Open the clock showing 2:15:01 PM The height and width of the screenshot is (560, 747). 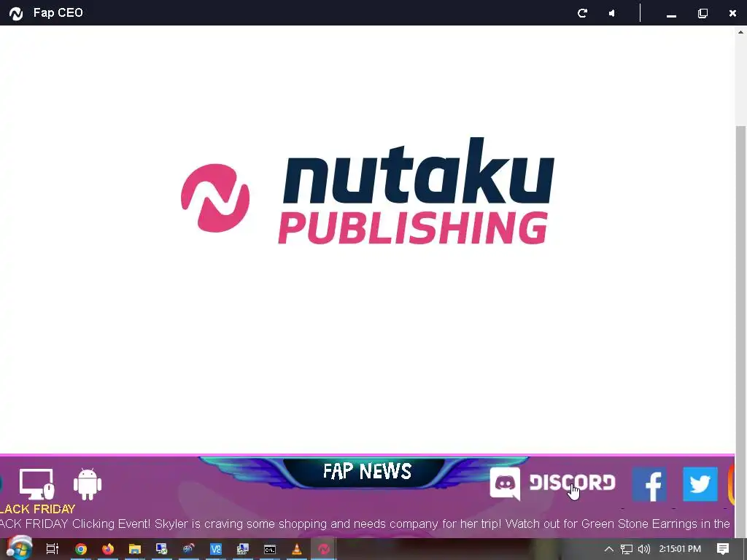click(x=680, y=549)
